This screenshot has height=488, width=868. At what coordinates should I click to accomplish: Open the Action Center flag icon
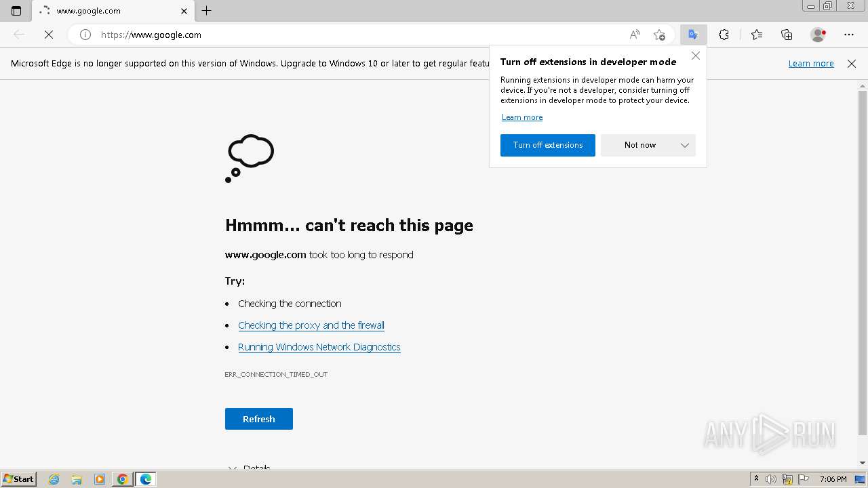pos(803,479)
